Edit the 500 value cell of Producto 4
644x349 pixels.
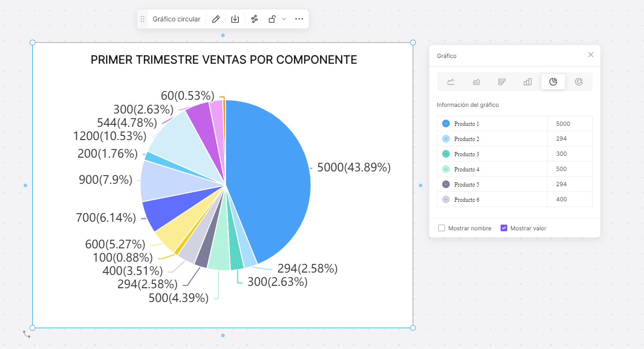(570, 169)
